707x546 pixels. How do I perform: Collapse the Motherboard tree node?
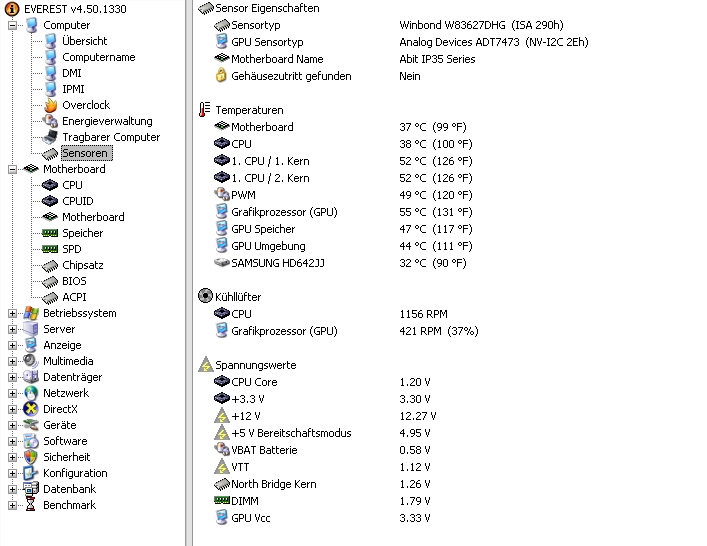pos(13,169)
